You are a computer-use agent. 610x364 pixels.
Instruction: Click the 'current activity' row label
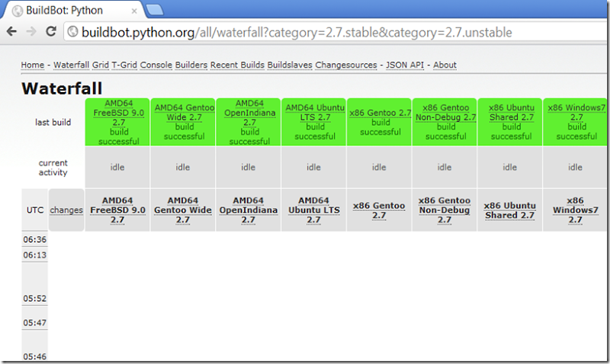click(x=53, y=168)
